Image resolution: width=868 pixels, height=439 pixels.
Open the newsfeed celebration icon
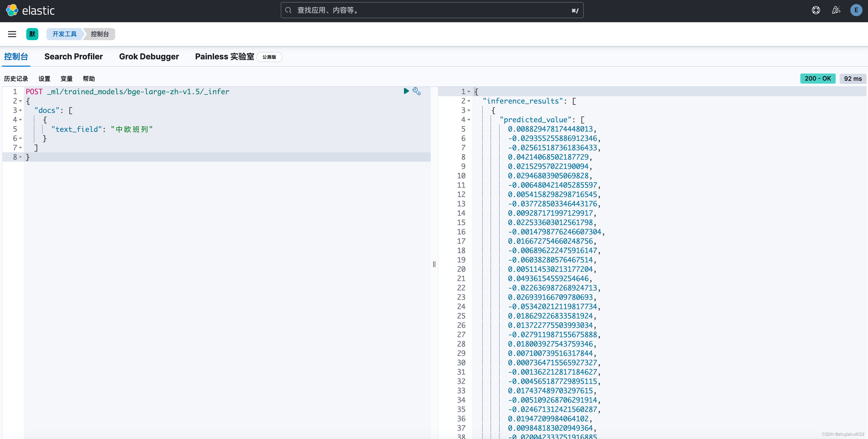pyautogui.click(x=836, y=10)
